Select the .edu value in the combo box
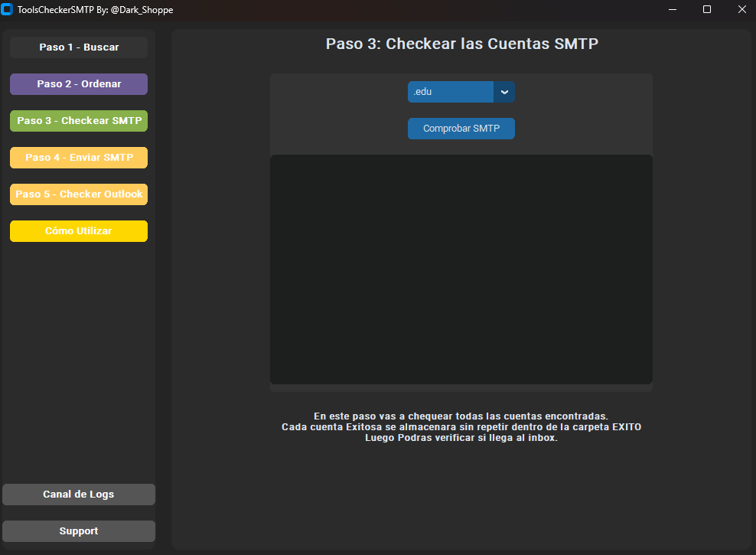756x555 pixels. [444, 92]
